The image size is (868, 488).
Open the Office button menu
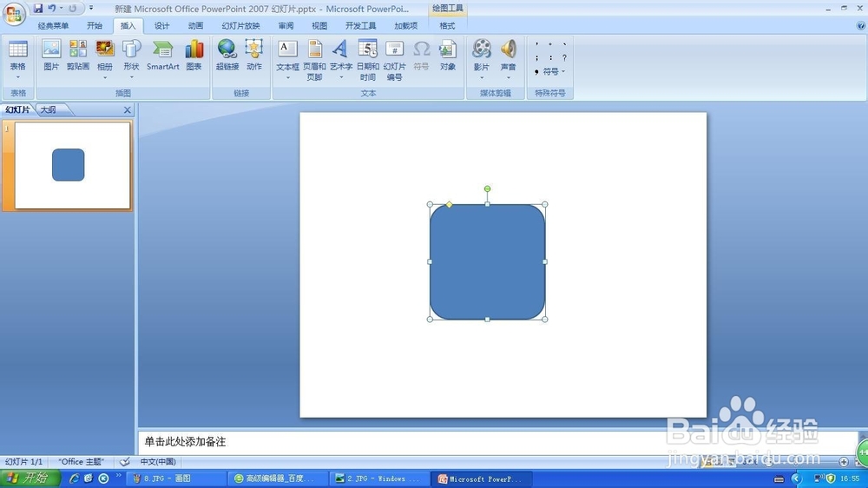[13, 13]
